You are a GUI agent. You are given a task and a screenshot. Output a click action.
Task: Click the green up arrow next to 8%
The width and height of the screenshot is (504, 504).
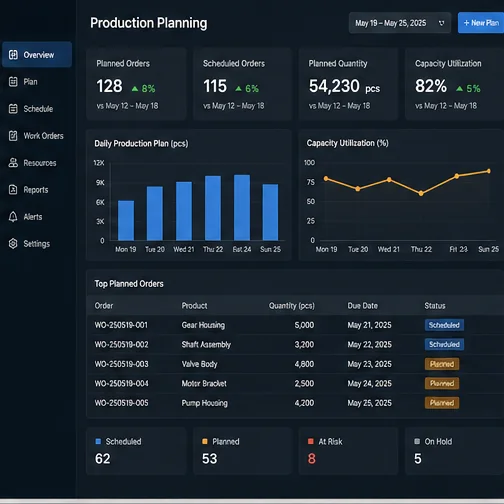(135, 89)
